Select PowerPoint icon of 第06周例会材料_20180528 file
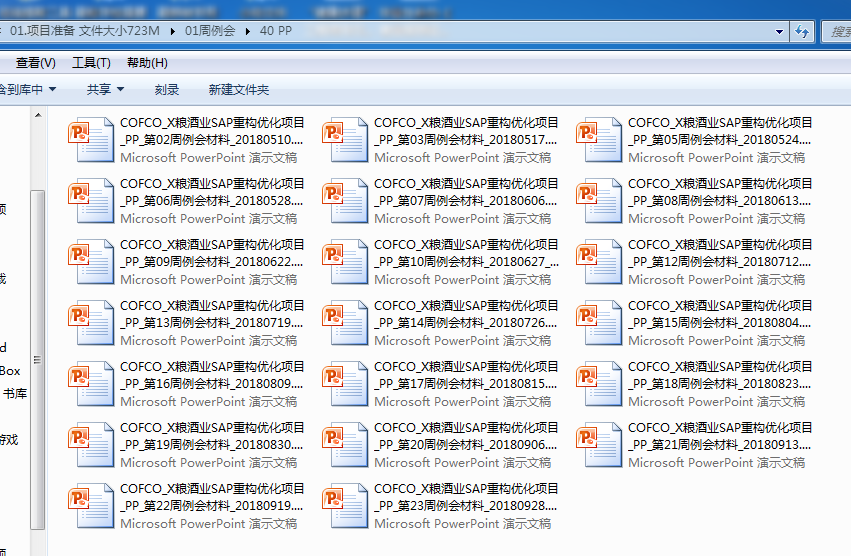Viewport: 851px width, 556px height. tap(91, 201)
